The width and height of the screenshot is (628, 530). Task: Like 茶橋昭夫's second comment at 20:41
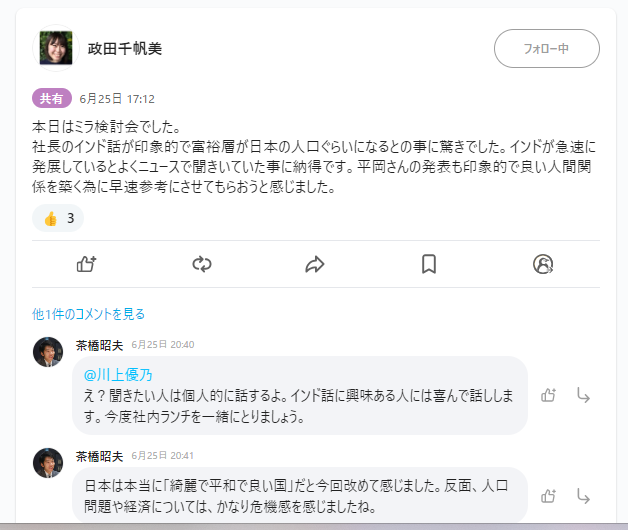point(548,495)
